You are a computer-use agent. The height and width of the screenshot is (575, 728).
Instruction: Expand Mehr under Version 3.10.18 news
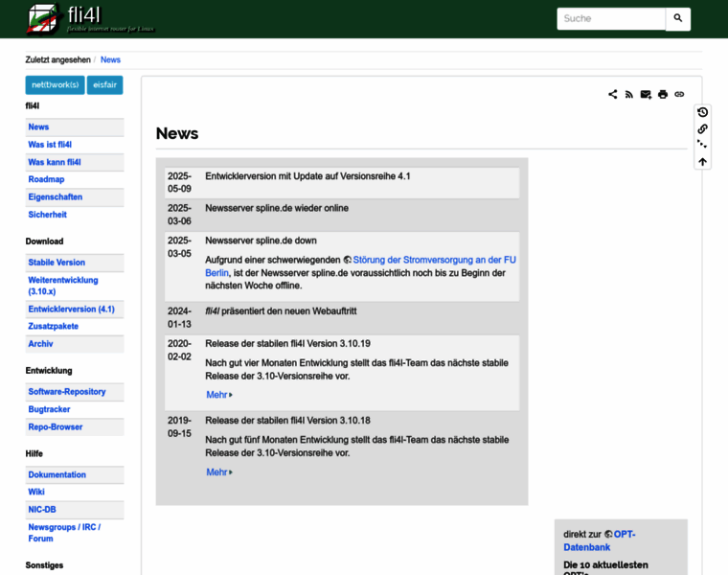click(219, 472)
